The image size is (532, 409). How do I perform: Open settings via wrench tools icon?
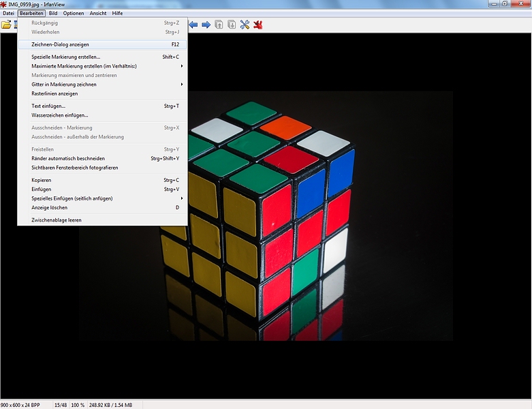click(245, 25)
